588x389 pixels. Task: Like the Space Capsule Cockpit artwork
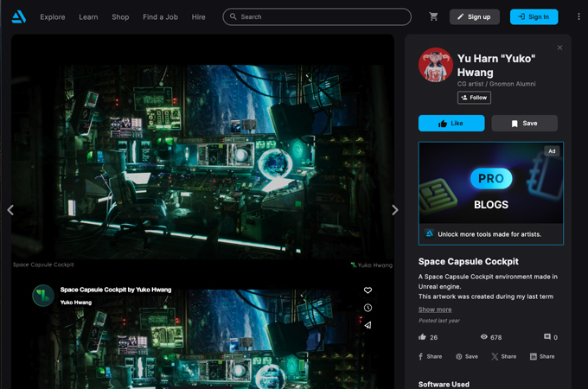click(x=451, y=124)
